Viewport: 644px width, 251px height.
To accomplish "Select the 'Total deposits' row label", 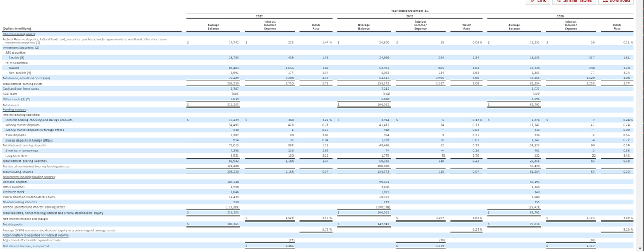I will 12,224.
